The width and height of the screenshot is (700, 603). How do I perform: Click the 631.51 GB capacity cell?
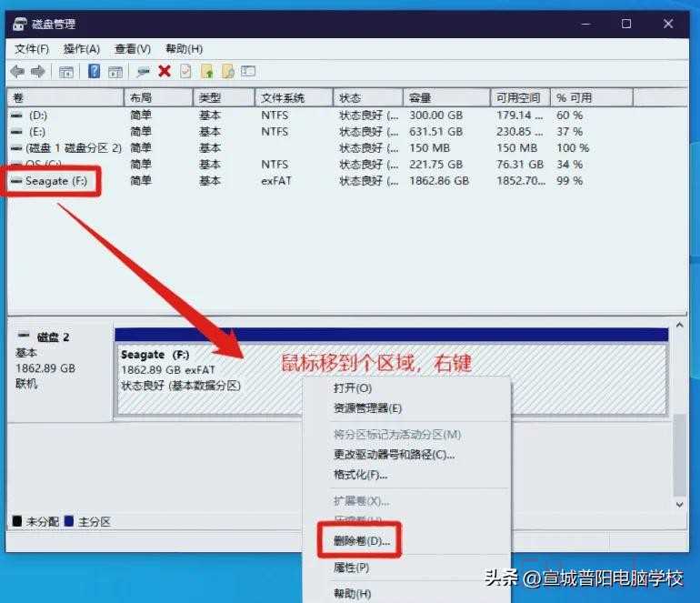[436, 132]
